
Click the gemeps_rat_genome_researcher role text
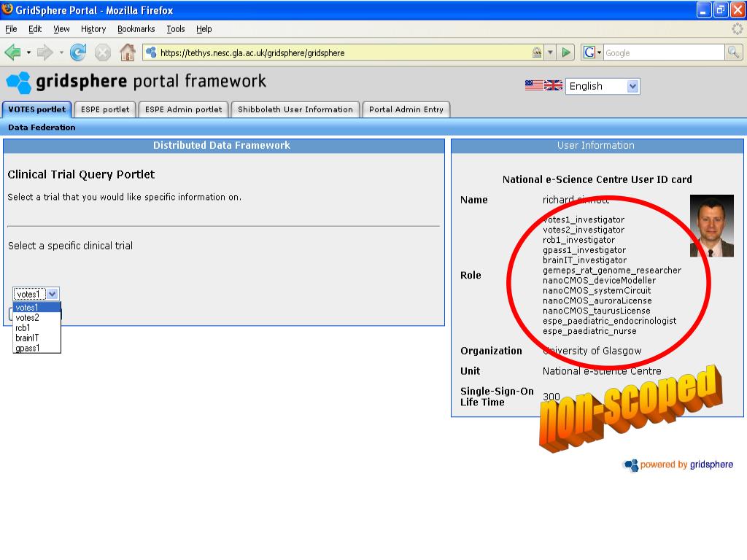pyautogui.click(x=612, y=270)
